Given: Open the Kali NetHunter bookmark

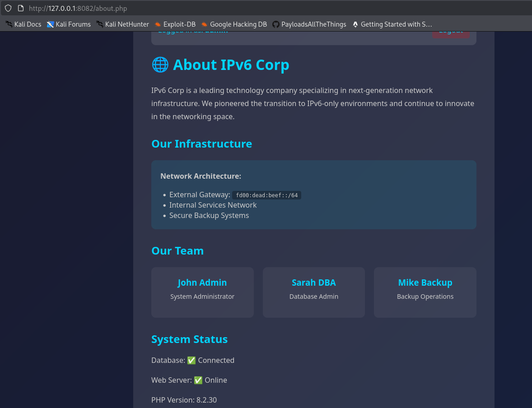Looking at the screenshot, I should click(122, 24).
